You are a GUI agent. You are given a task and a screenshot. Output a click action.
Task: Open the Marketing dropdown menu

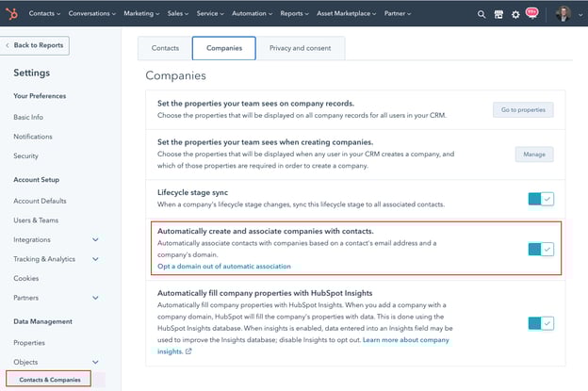(x=143, y=14)
